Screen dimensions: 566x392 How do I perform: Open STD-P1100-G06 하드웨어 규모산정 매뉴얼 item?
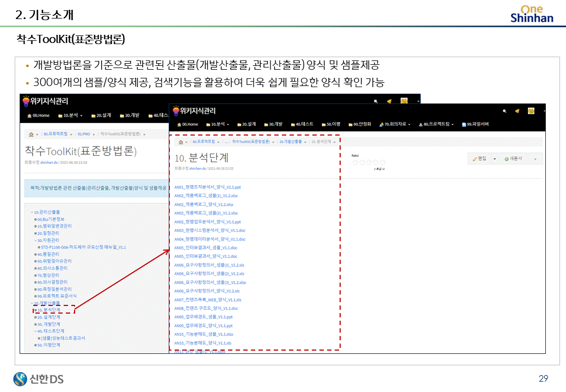[83, 247]
